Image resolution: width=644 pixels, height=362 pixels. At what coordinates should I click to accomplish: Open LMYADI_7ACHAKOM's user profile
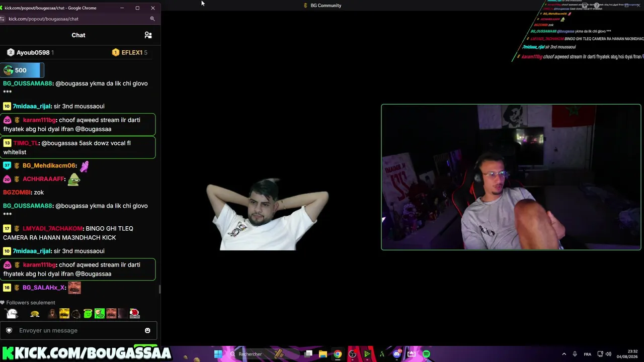coord(53,229)
